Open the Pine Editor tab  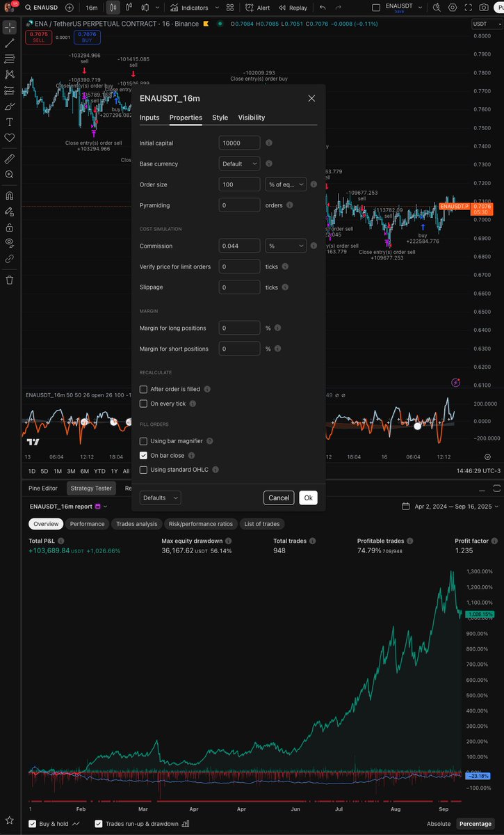43,488
